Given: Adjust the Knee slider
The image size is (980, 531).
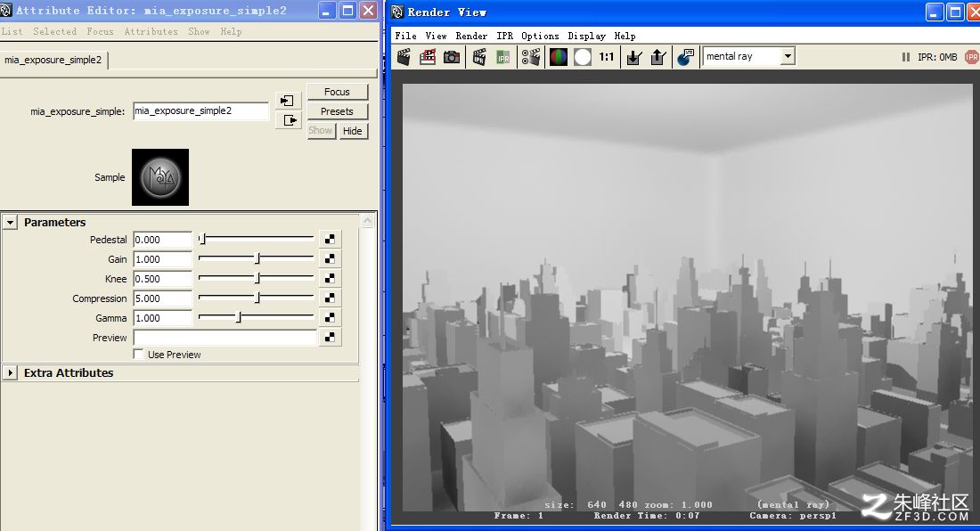Looking at the screenshot, I should [257, 279].
